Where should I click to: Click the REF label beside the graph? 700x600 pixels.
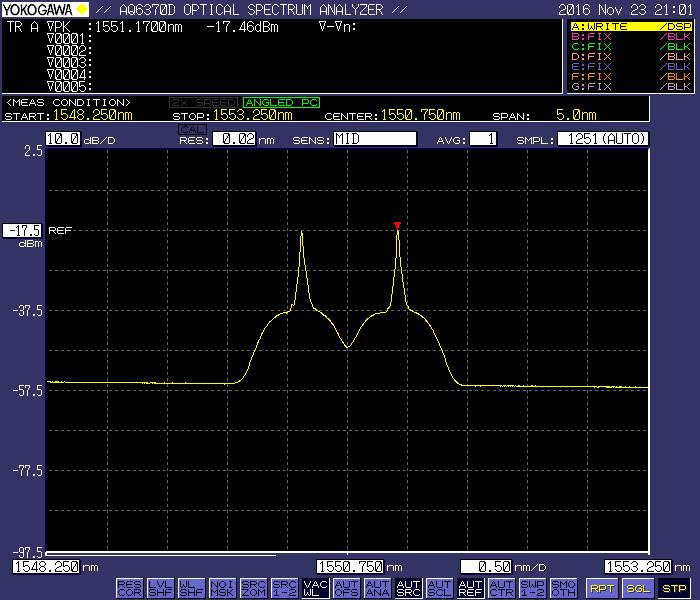[60, 231]
